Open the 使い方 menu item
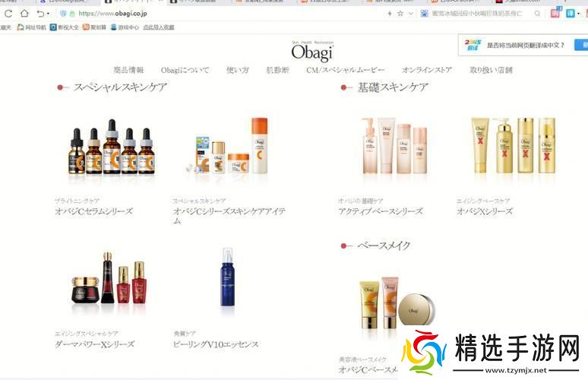Screen dimensions: 588x380 pyautogui.click(x=238, y=70)
